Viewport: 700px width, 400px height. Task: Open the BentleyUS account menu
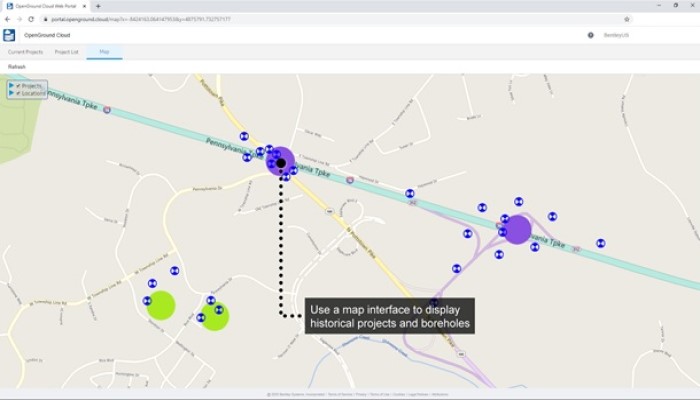coord(616,35)
